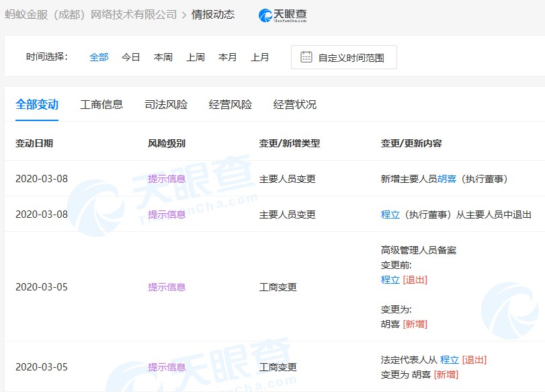Click 提示信息 in the 法定代表人 row
Viewport: 545px width, 392px height.
point(167,367)
